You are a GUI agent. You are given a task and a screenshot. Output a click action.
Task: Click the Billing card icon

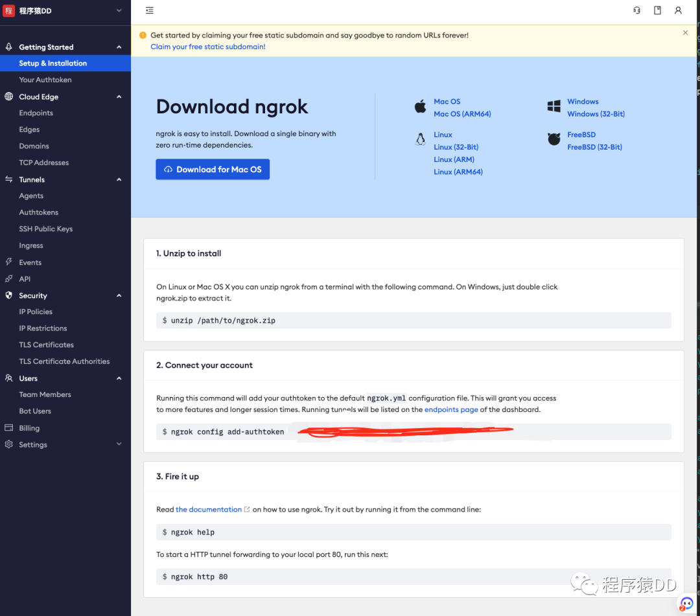[8, 428]
